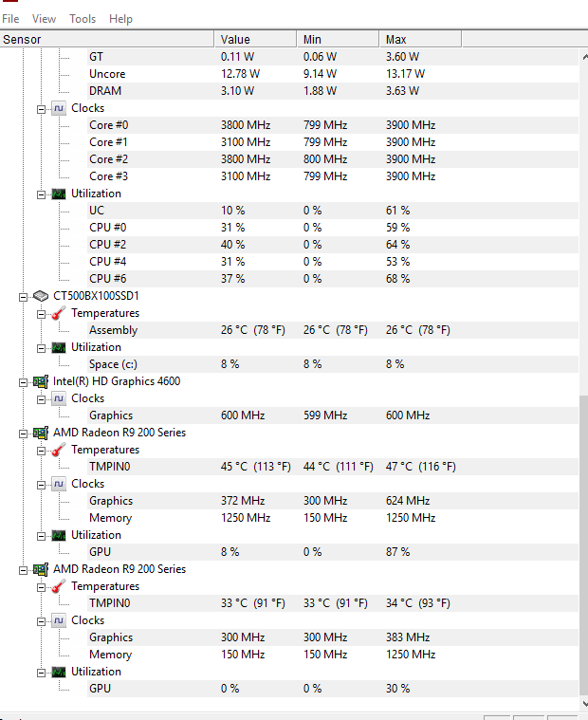Screen dimensions: 588x720
Task: Click the CPU Utilization graph icon
Action: tap(59, 194)
